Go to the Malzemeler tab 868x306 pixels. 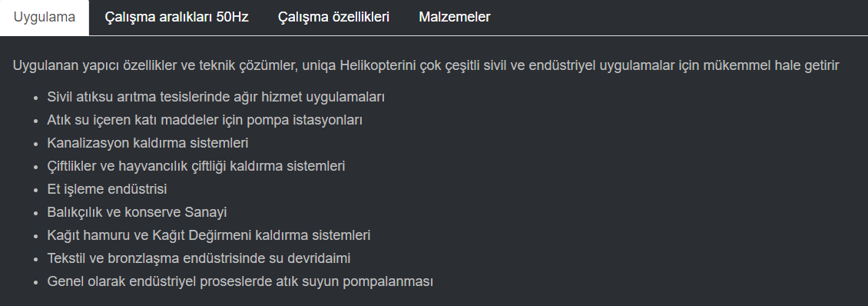coord(455,17)
